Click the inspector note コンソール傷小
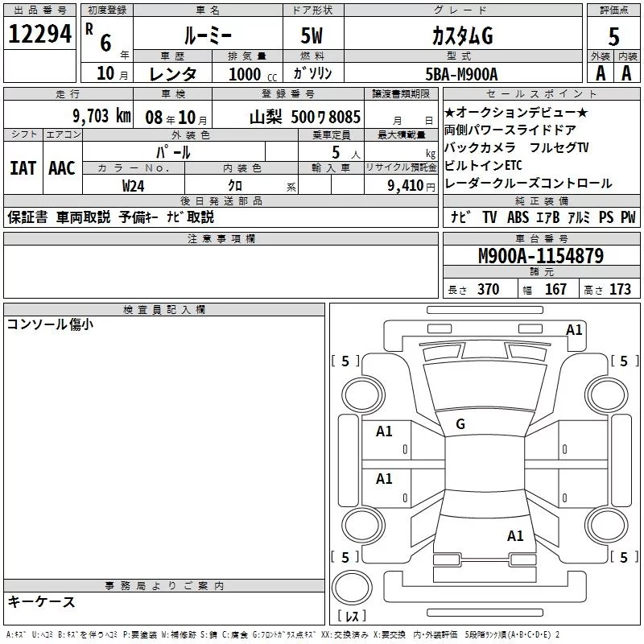644x644 pixels. click(x=50, y=324)
